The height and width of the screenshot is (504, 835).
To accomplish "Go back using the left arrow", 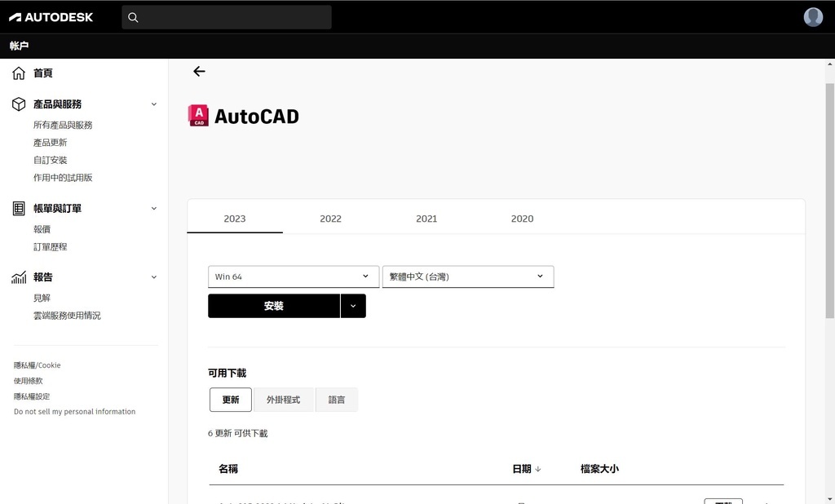I will point(199,72).
